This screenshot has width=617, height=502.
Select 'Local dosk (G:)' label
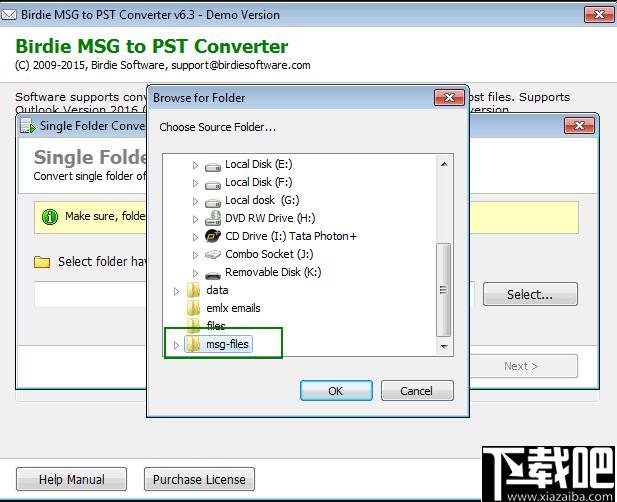coord(262,200)
